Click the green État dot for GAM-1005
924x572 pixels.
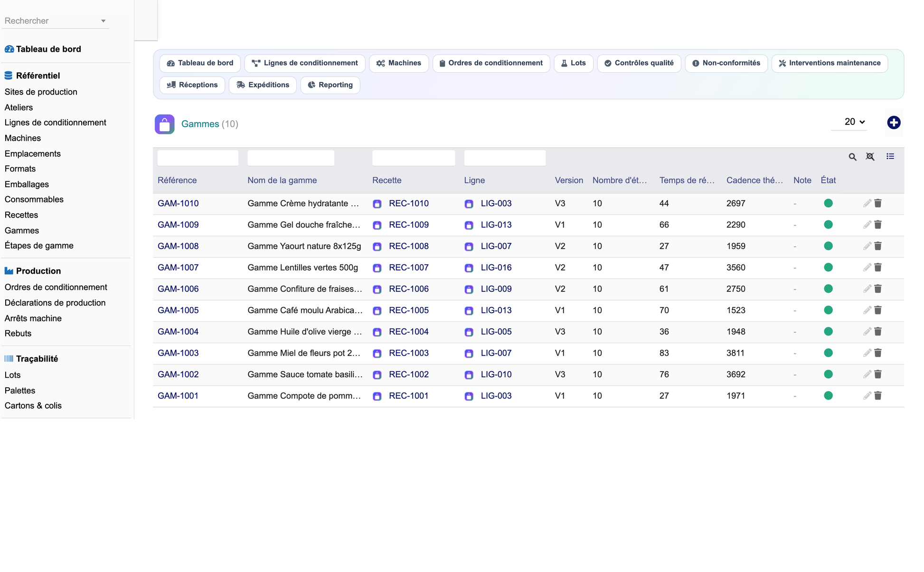click(x=828, y=310)
